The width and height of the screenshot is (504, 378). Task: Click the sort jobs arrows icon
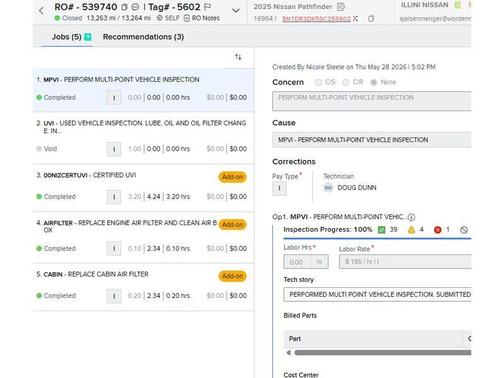[x=238, y=57]
